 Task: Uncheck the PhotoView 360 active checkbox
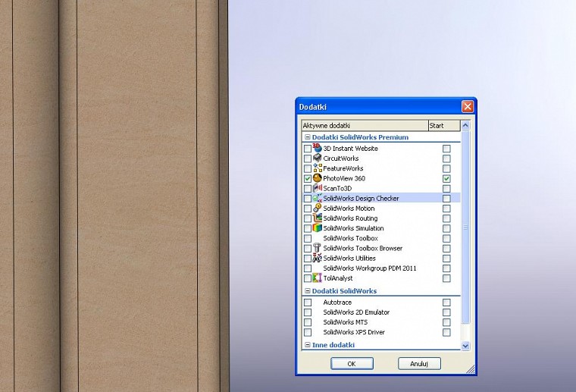pyautogui.click(x=308, y=178)
